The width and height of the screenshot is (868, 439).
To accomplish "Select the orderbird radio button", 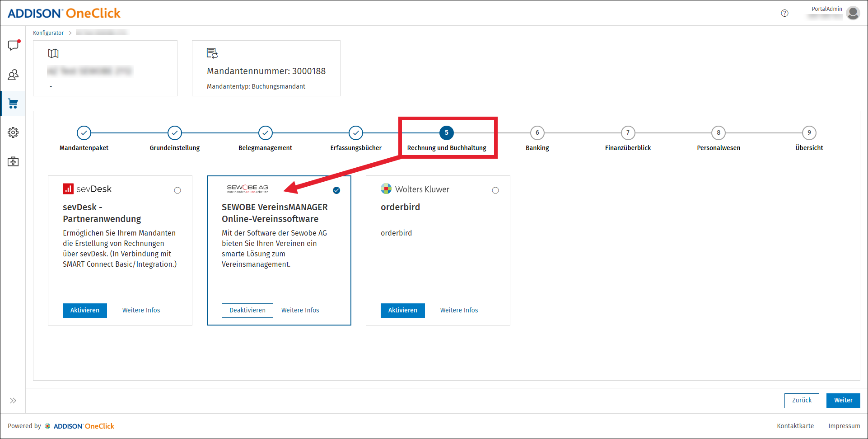I will (495, 190).
